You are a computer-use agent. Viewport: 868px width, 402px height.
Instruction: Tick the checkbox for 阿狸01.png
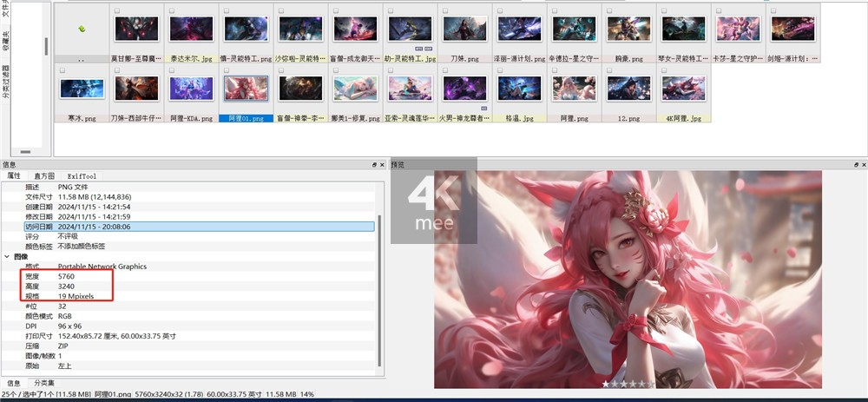227,70
